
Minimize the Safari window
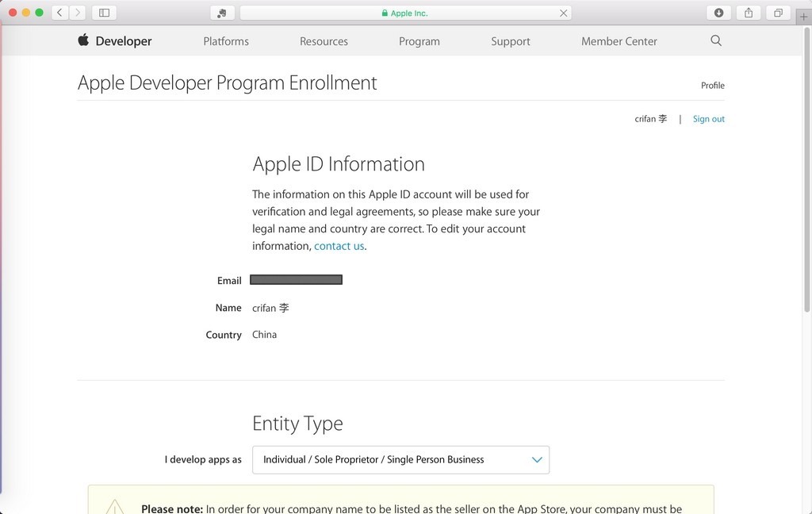[26, 13]
